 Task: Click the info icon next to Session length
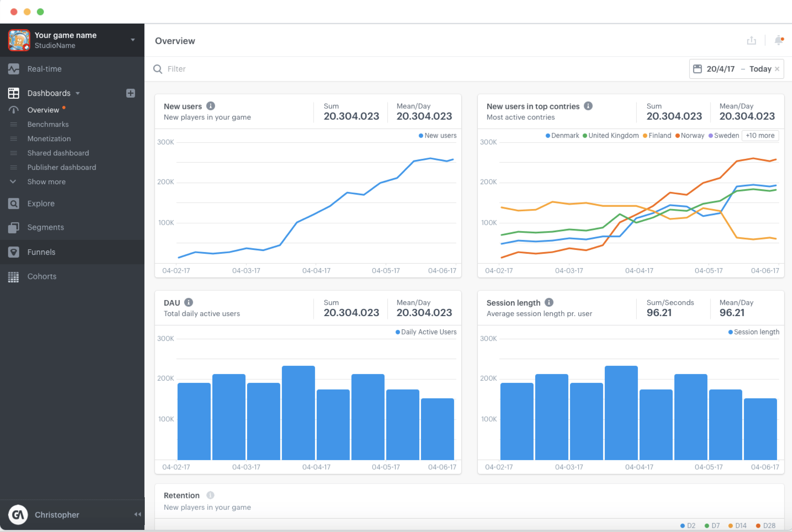[x=549, y=303]
